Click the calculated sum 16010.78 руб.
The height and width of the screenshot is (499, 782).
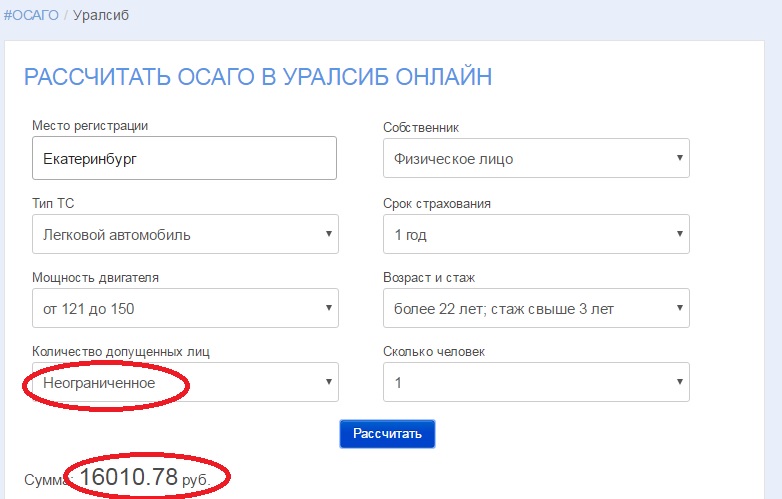tap(144, 479)
